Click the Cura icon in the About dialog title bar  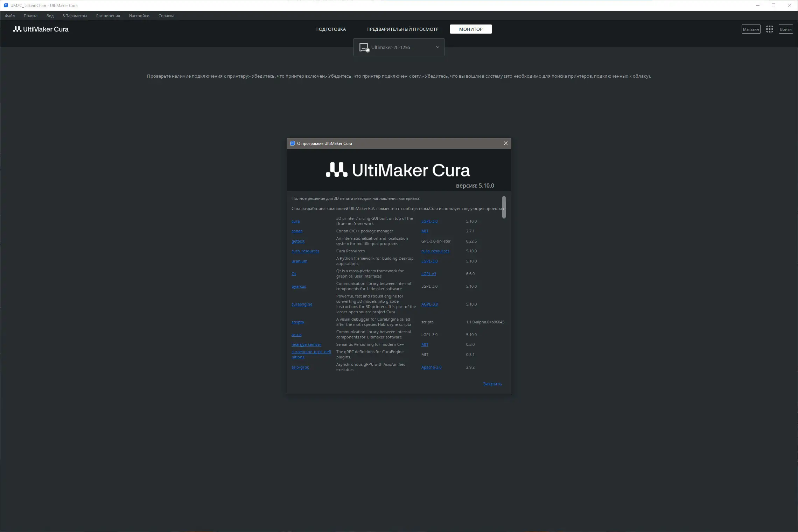(x=293, y=143)
